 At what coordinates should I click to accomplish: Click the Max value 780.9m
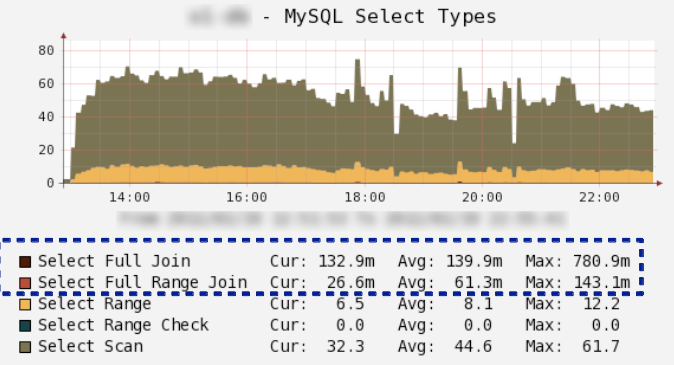[601, 261]
